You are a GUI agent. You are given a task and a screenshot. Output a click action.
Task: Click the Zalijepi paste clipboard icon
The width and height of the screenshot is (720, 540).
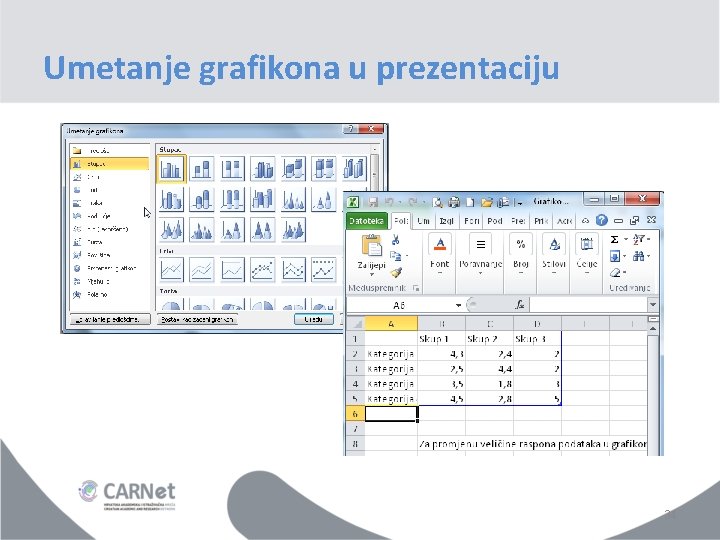371,245
